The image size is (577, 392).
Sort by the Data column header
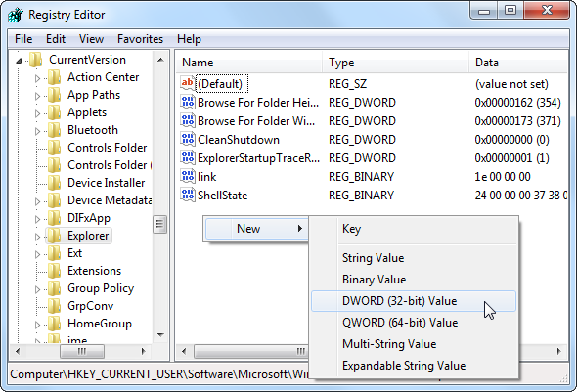tap(518, 63)
